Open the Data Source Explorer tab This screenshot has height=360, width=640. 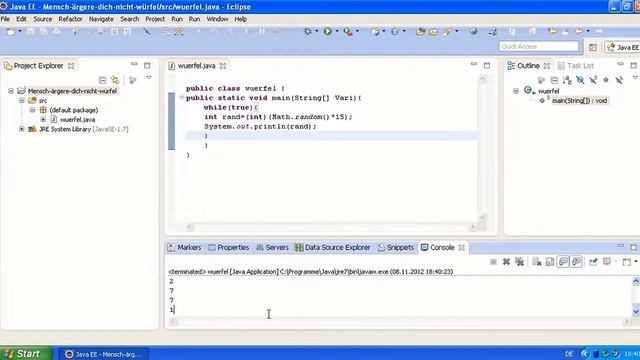tap(333, 247)
